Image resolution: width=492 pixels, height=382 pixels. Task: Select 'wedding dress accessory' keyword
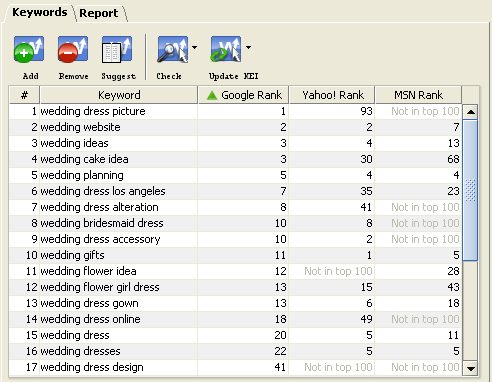pyautogui.click(x=100, y=239)
